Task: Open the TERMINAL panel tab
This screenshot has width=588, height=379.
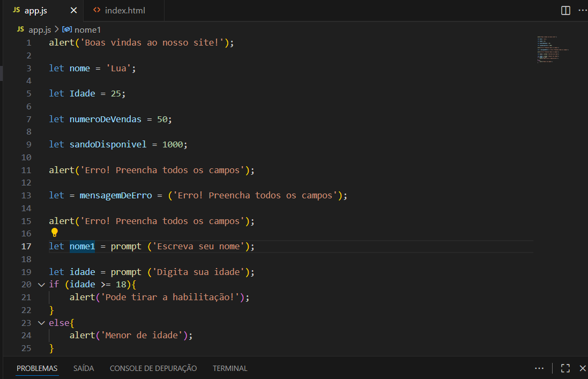Action: coord(230,368)
